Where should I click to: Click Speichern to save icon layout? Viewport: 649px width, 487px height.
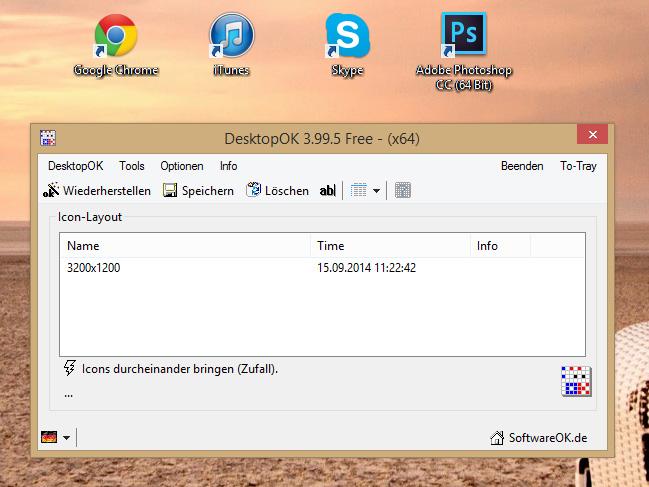coord(198,190)
